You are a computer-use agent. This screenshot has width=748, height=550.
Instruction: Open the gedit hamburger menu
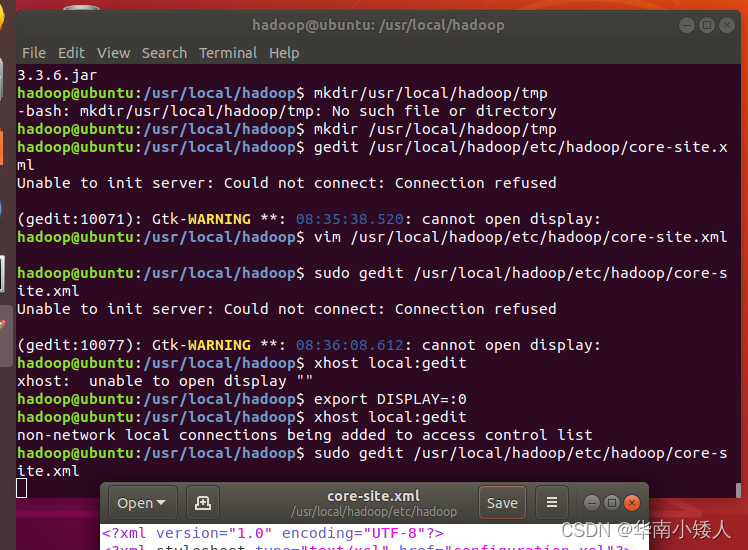click(552, 503)
